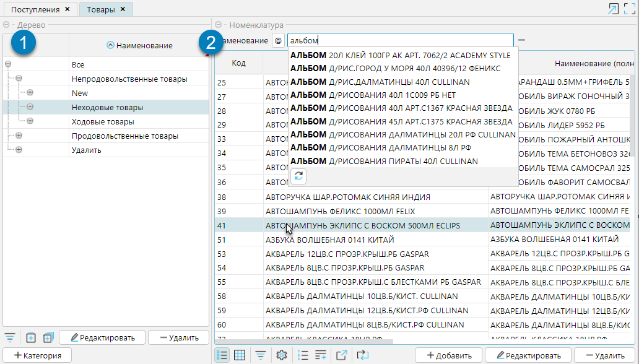Viewport: 639px width, 364px height.
Task: Switch to list view in Номенклатура toolbar
Action: pos(222,355)
